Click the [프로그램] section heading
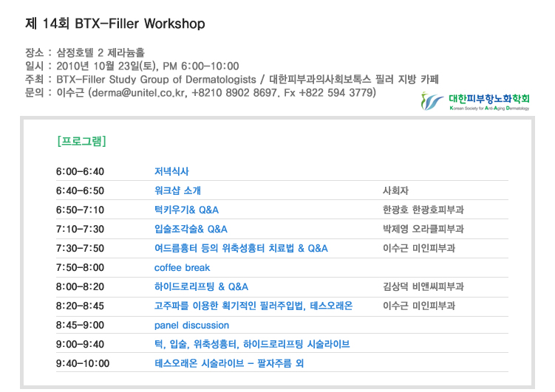 coord(81,140)
